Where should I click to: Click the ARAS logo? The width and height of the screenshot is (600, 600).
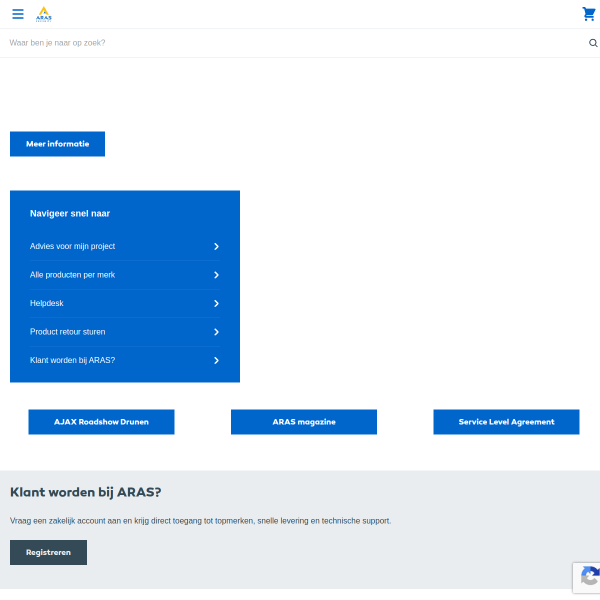point(44,14)
